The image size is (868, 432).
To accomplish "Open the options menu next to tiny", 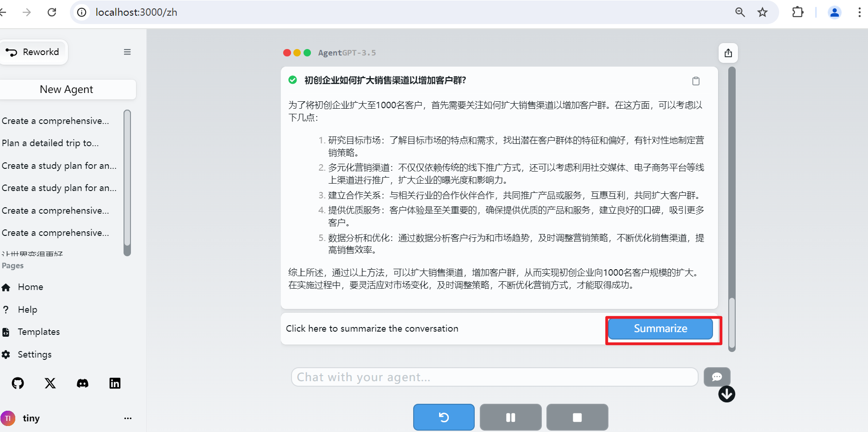I will (x=128, y=418).
